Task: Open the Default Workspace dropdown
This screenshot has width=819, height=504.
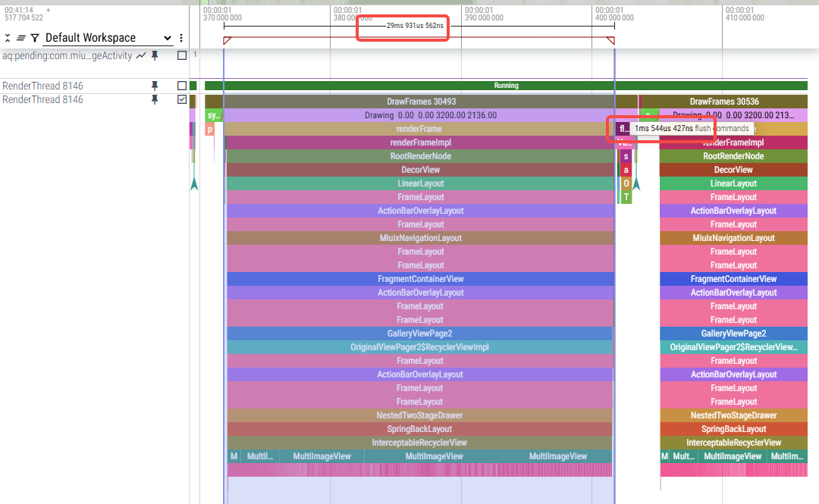Action: (108, 38)
